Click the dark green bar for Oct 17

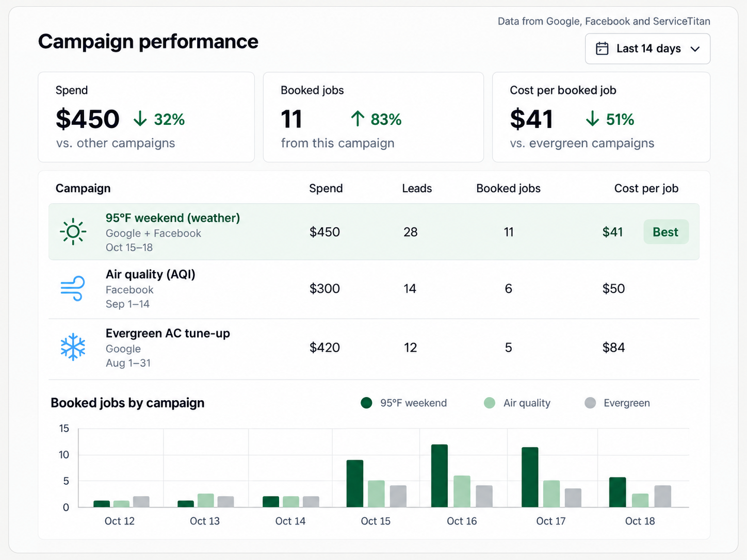click(530, 477)
